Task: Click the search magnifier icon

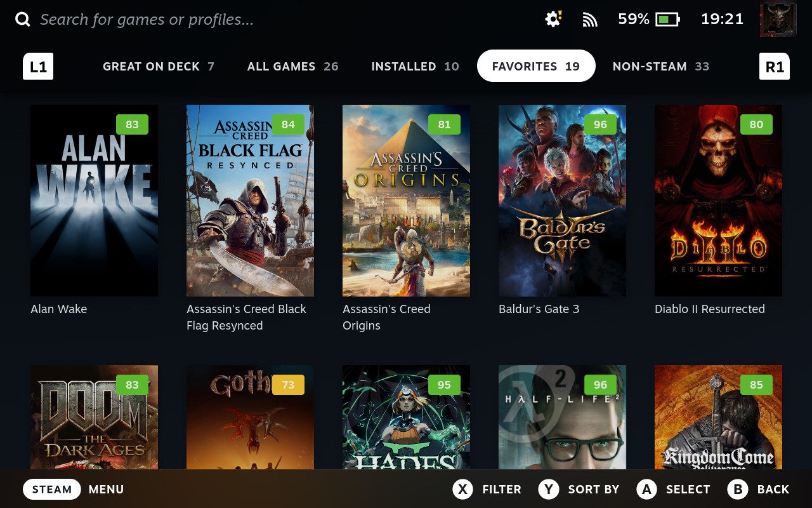Action: [23, 20]
